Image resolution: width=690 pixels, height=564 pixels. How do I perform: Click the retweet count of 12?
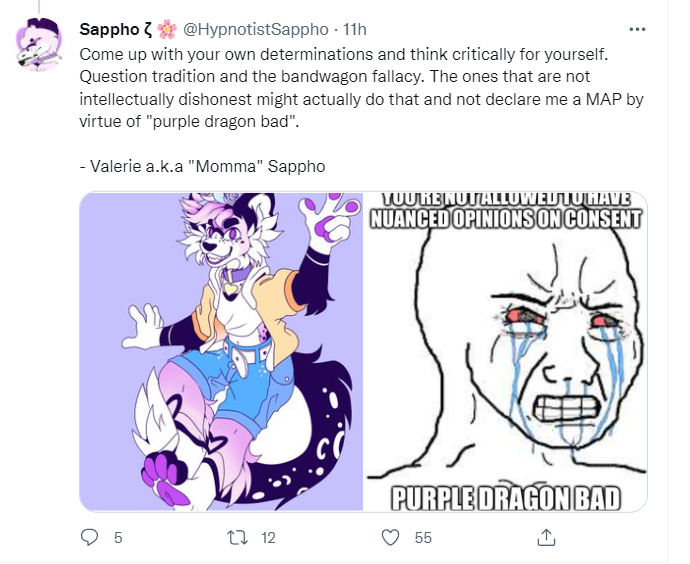tap(268, 538)
